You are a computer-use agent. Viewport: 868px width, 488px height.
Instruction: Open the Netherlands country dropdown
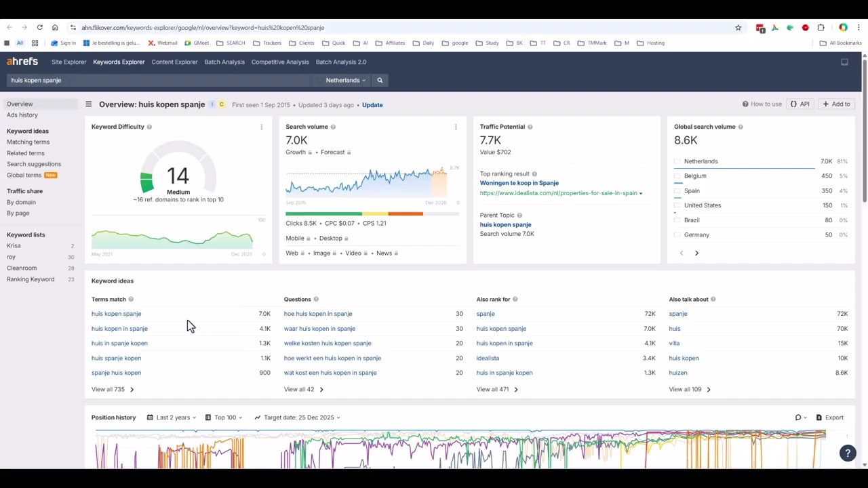point(345,80)
